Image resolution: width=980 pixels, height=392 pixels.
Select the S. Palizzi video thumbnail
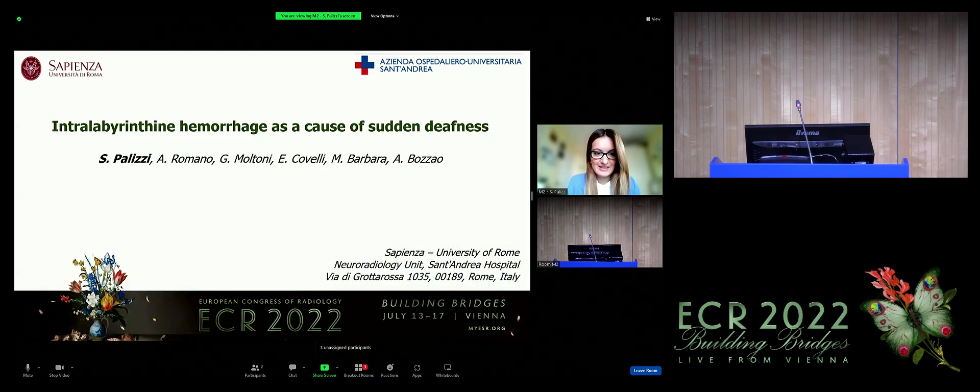pyautogui.click(x=600, y=160)
